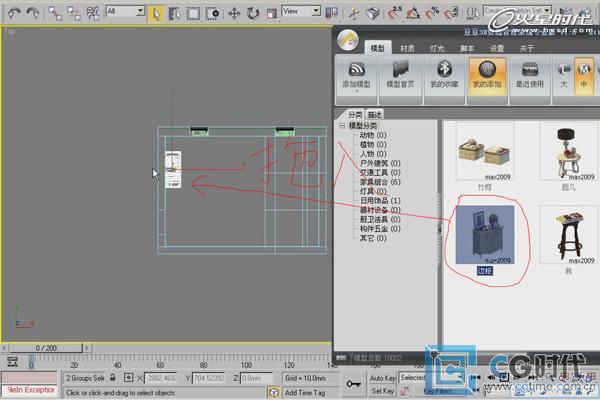The height and width of the screenshot is (400, 600).
Task: Select the bar stool model thumbnail
Action: (x=569, y=235)
